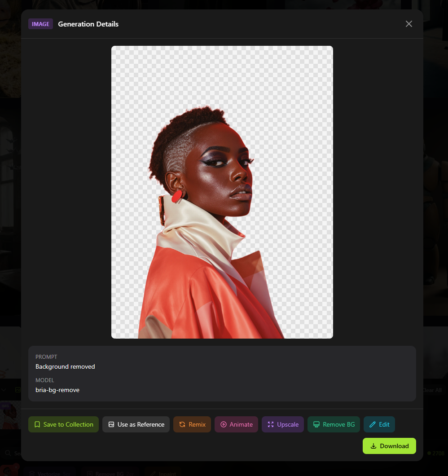448x476 pixels.
Task: Close the Generation Details dialog
Action: pos(408,24)
